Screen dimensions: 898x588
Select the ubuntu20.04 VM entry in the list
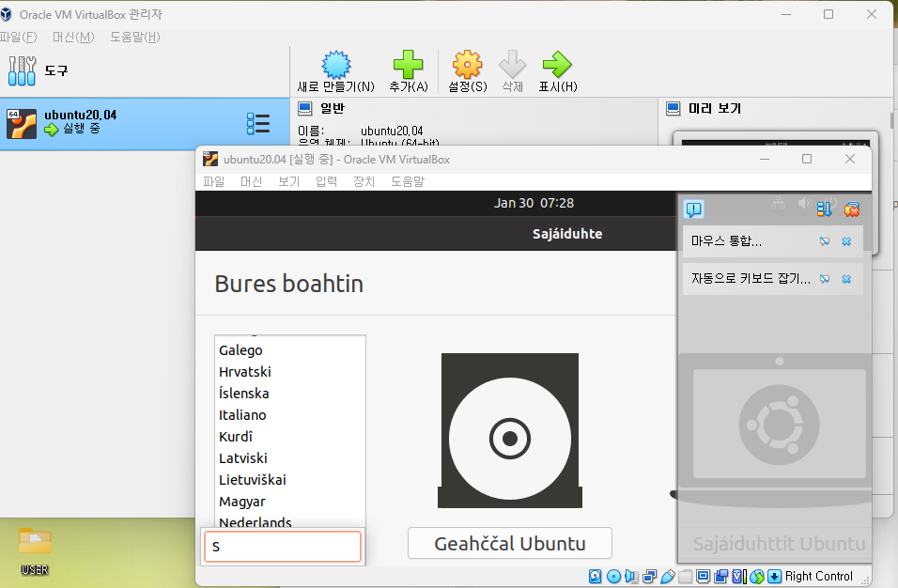145,124
